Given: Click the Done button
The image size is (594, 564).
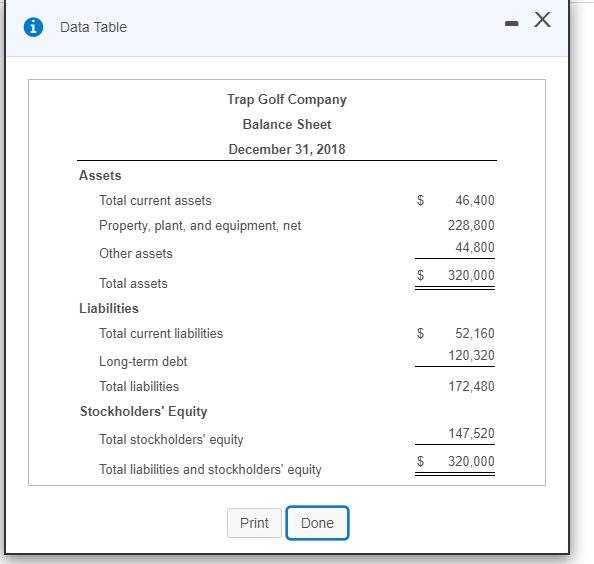Looking at the screenshot, I should (317, 523).
